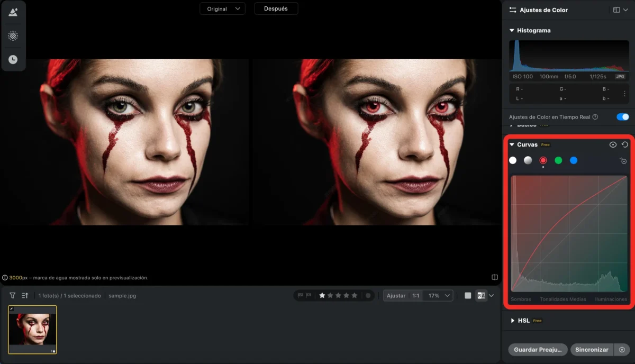
Task: Open the Original view dropdown
Action: (222, 8)
